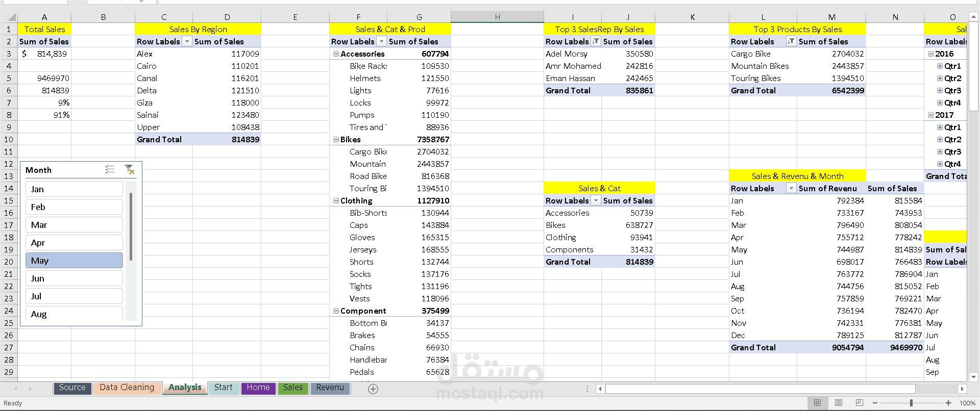The width and height of the screenshot is (980, 411).
Task: Click the Total Sales cell $ 814,839
Action: (44, 54)
